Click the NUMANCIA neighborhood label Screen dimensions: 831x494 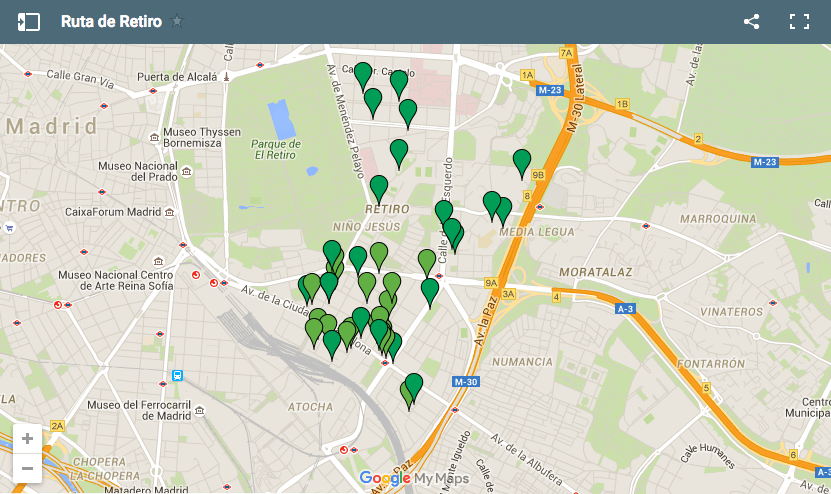pos(522,362)
